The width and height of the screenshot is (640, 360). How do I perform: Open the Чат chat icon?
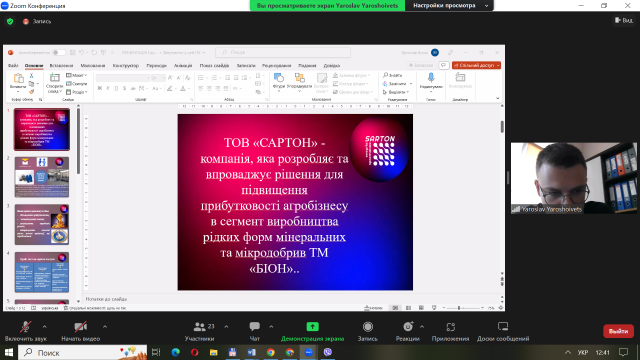(254, 331)
